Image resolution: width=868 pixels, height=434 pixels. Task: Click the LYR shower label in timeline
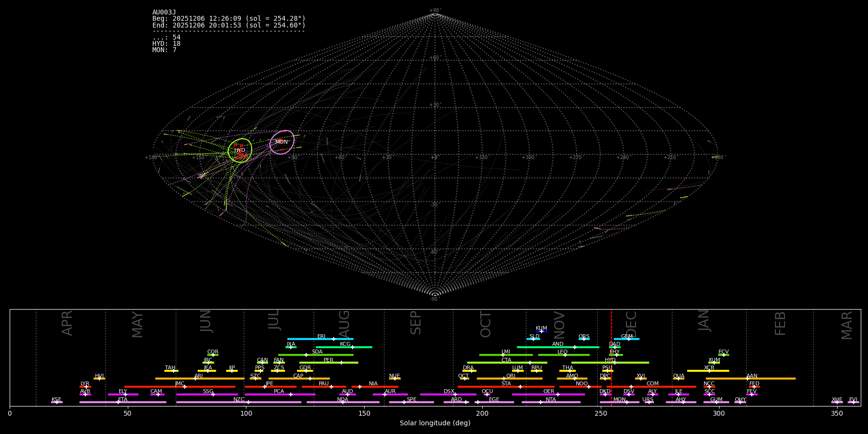point(85,383)
